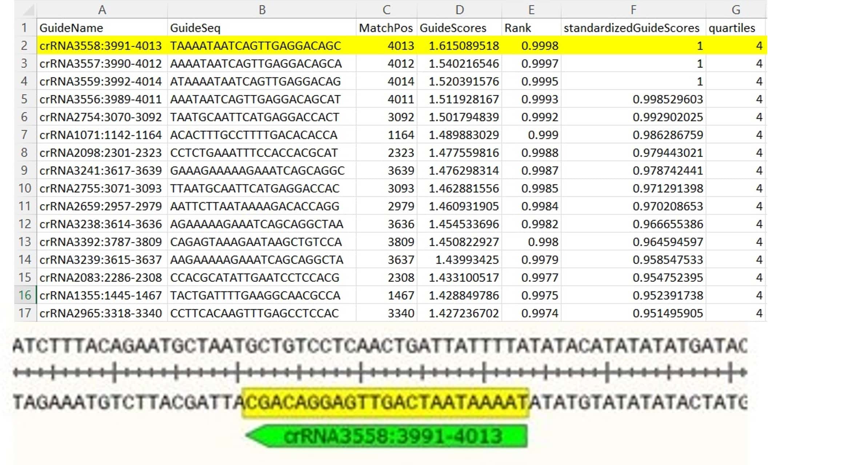Select row 2 header

25,45
